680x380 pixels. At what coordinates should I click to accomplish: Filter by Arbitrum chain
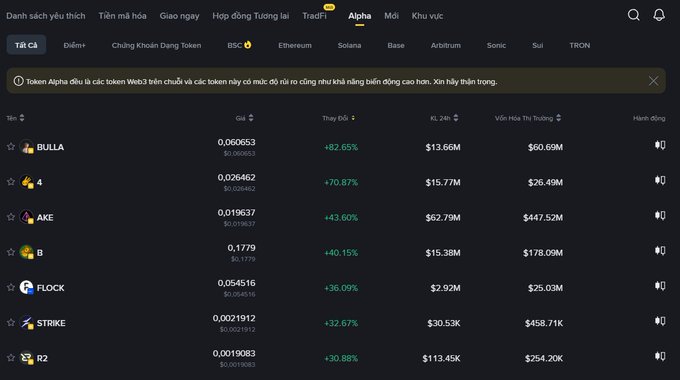point(445,45)
